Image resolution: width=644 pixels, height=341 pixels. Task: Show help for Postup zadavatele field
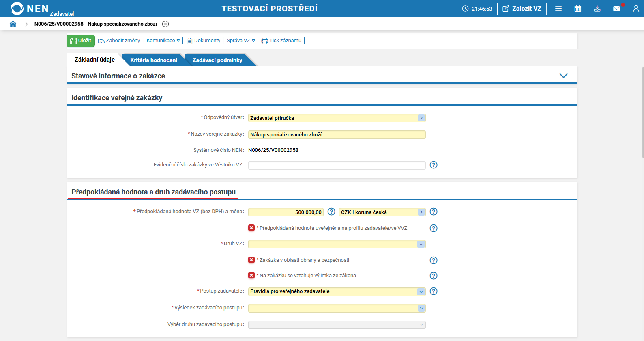(434, 291)
